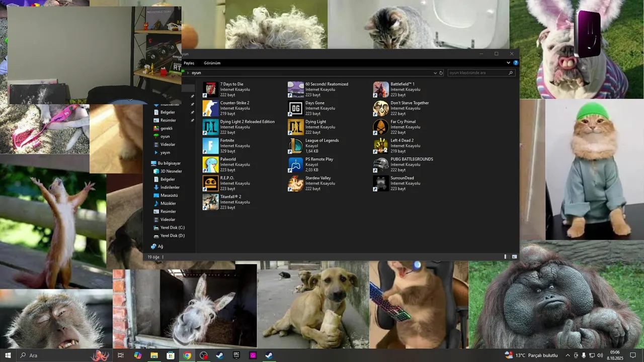Open Microsoft Store from the taskbar
The width and height of the screenshot is (644, 362).
coord(171,355)
